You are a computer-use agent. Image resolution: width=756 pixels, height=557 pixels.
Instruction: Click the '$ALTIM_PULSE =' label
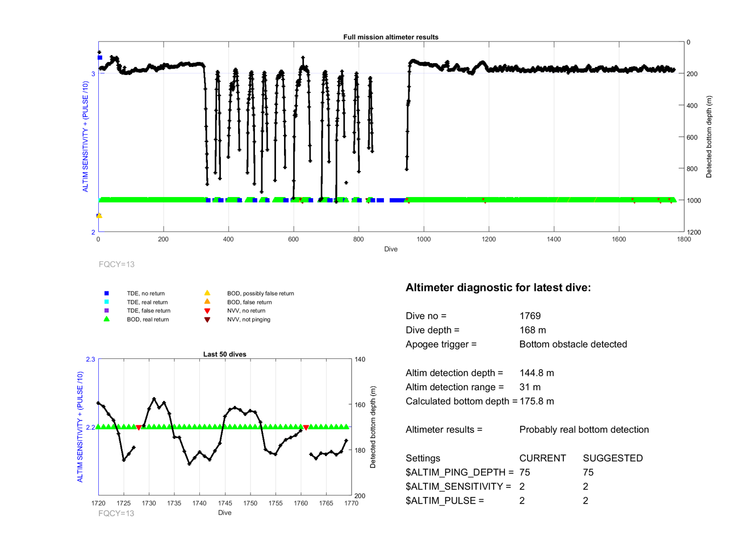pyautogui.click(x=445, y=500)
